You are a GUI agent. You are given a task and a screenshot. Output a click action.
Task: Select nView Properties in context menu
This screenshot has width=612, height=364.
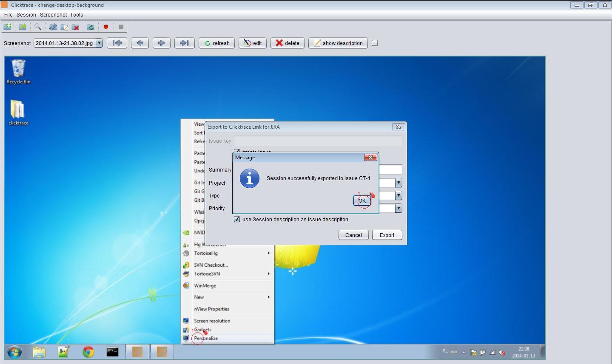coord(228,309)
